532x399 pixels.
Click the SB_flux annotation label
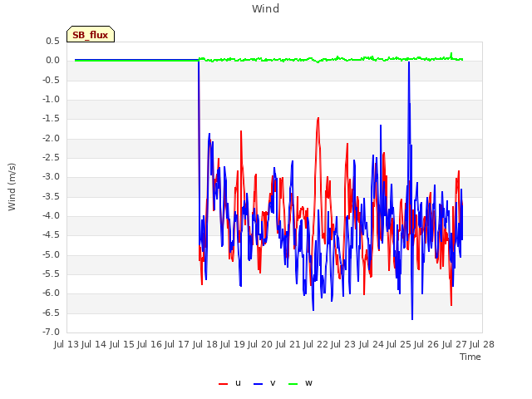91,35
